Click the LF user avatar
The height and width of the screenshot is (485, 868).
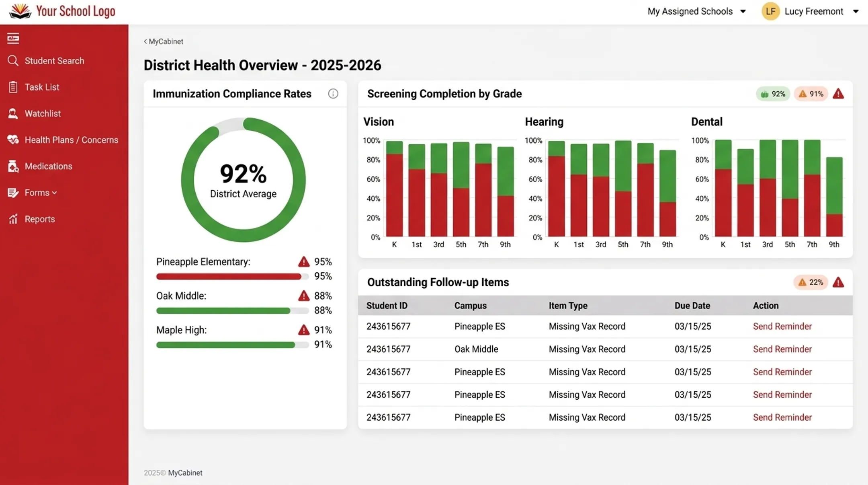pyautogui.click(x=770, y=11)
